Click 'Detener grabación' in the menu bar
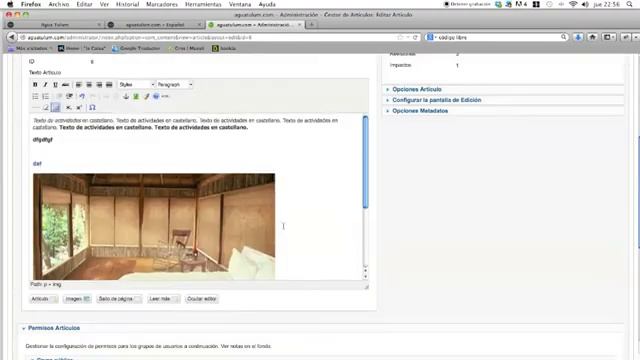 click(x=467, y=4)
